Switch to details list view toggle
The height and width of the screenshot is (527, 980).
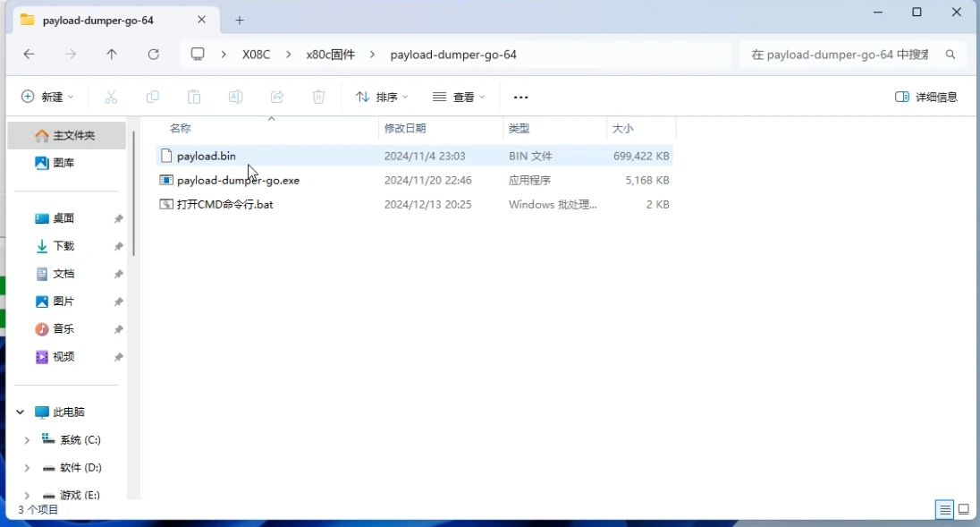click(944, 509)
